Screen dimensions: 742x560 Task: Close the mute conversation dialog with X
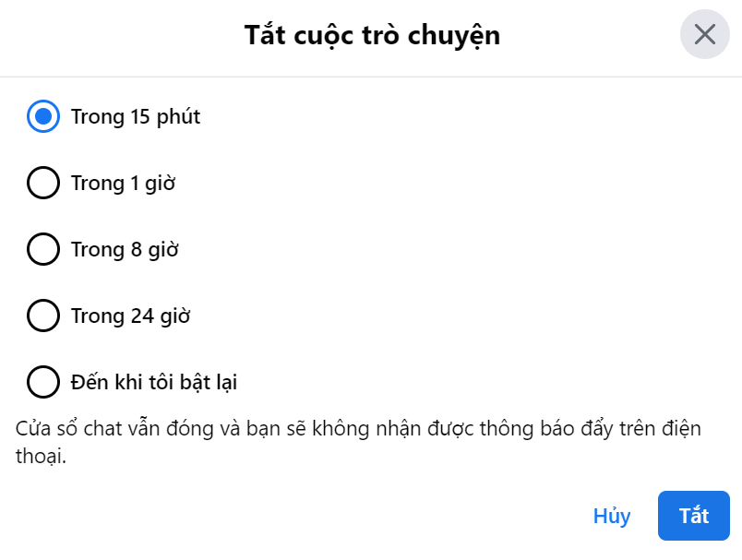[x=705, y=35]
